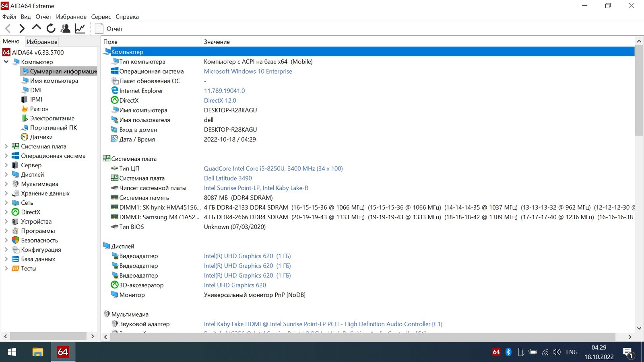Screen dimensions: 644x362
Task: Click the Отчёт report toolbar button
Action: 109,29
